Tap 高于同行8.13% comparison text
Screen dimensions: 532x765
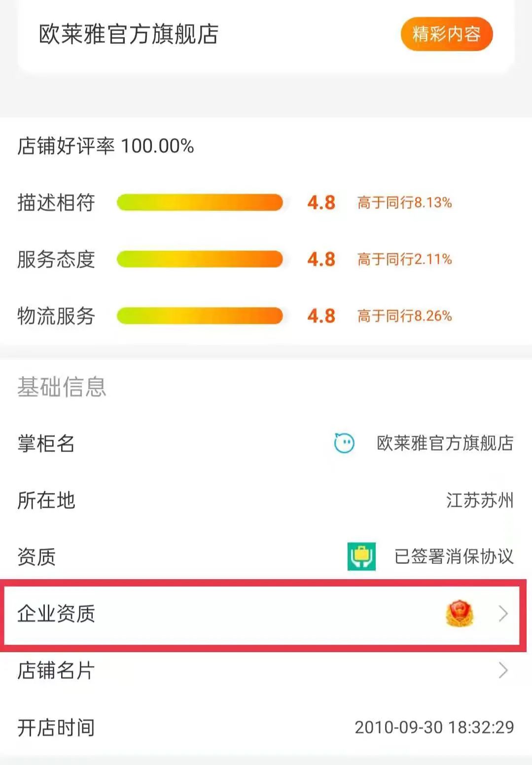pyautogui.click(x=404, y=203)
